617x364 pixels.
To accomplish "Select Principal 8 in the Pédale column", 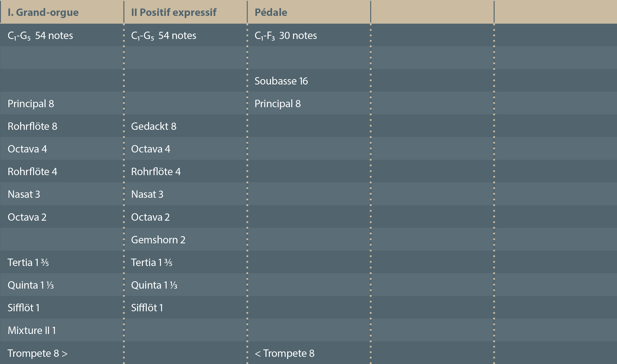I will (x=278, y=103).
